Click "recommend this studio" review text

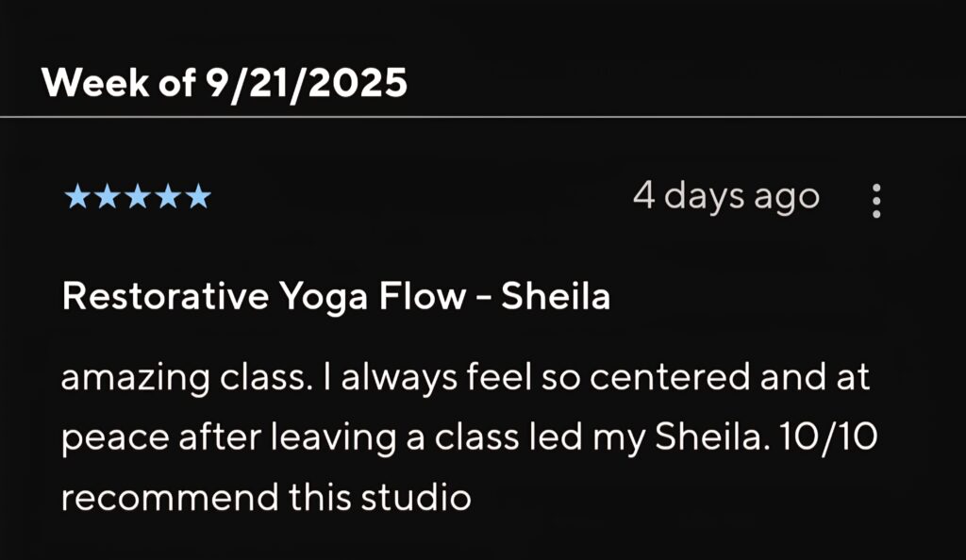pyautogui.click(x=266, y=496)
